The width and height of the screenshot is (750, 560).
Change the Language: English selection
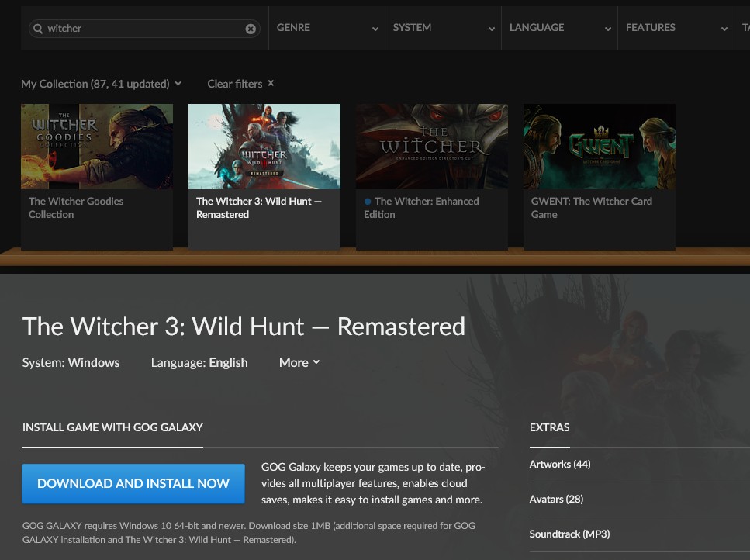pos(199,362)
